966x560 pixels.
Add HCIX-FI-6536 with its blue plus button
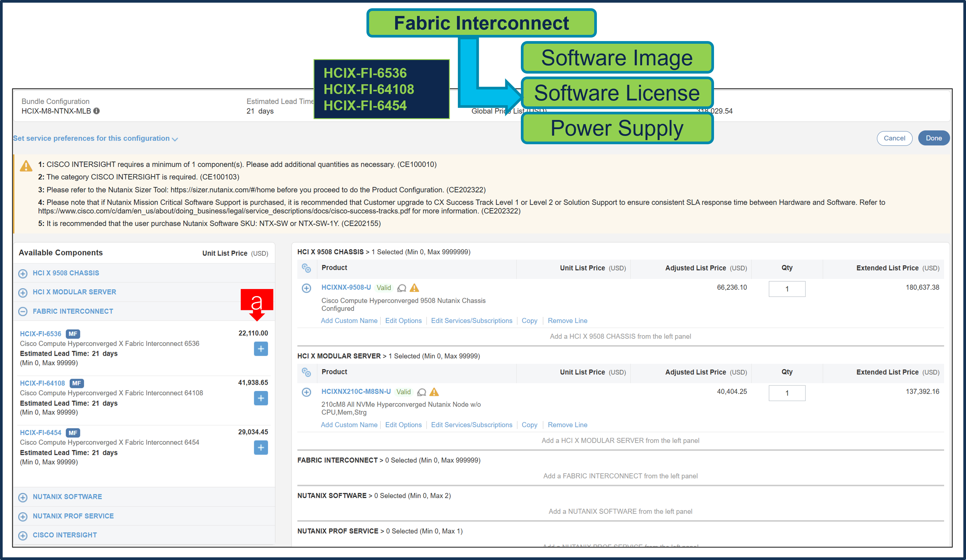coord(261,349)
